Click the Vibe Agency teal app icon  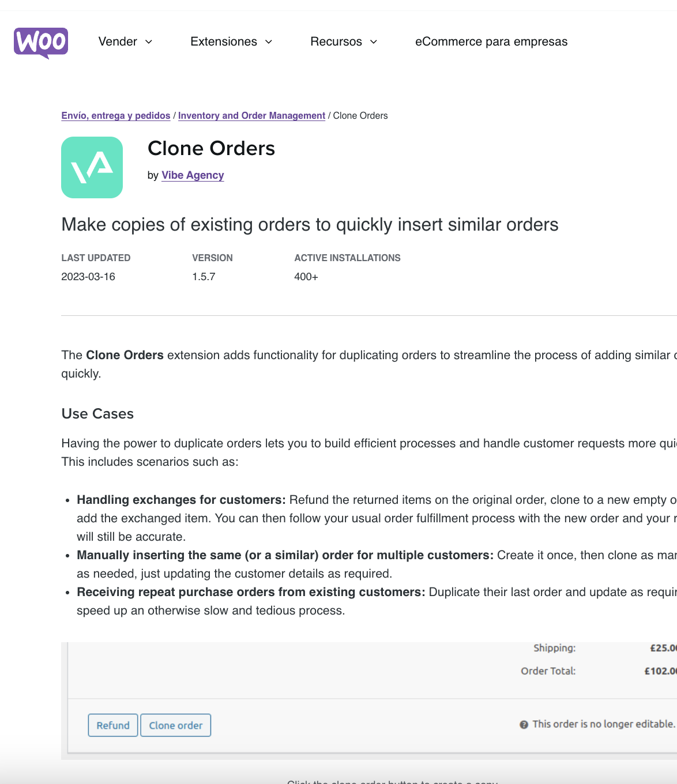(x=92, y=167)
